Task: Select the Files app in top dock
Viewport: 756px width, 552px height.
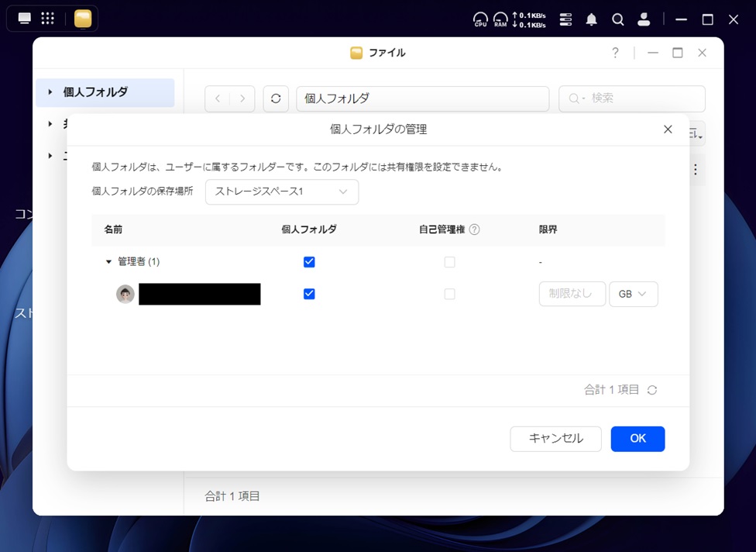Action: coord(83,19)
